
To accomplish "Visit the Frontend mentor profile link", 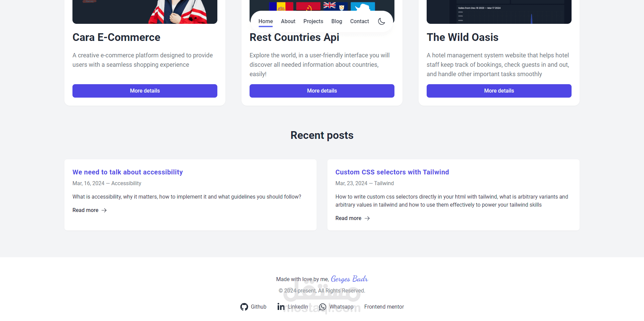I will [x=384, y=307].
